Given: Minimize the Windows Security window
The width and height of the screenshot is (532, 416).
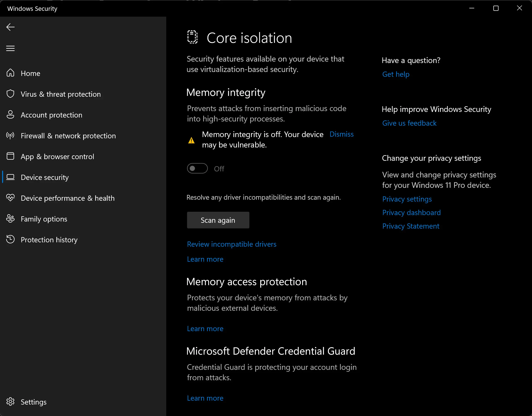Looking at the screenshot, I should tap(472, 8).
